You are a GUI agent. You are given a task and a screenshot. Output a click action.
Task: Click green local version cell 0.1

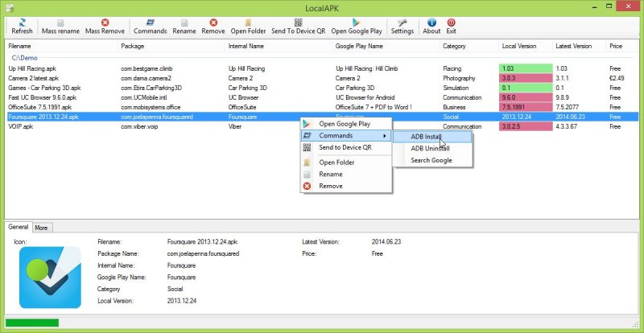tap(526, 88)
